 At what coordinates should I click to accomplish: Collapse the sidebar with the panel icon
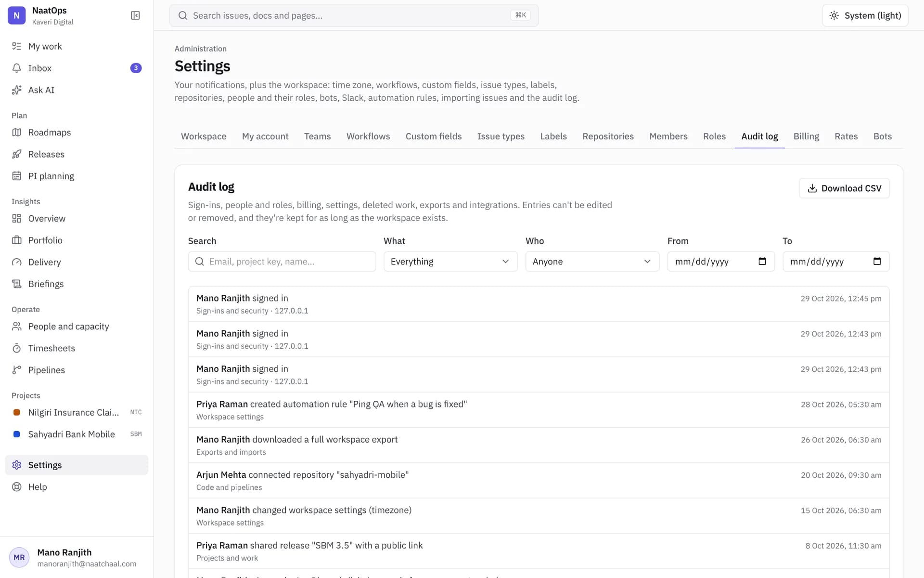tap(135, 15)
